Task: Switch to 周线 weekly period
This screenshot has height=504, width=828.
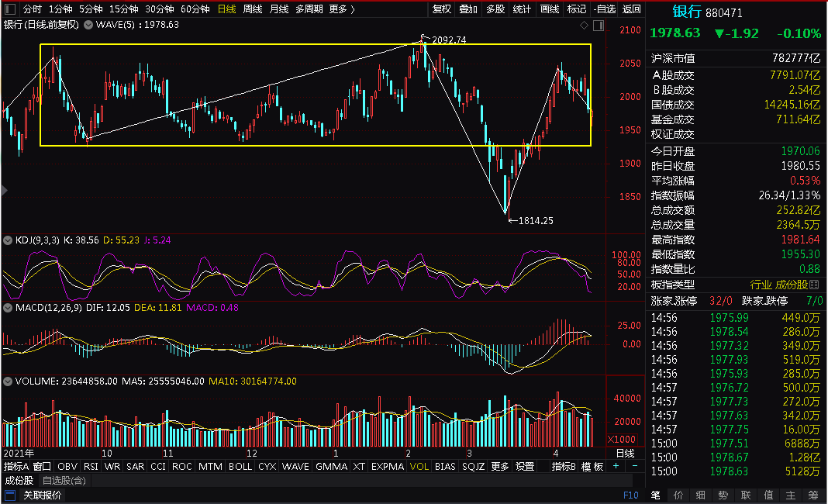Action: tap(253, 9)
